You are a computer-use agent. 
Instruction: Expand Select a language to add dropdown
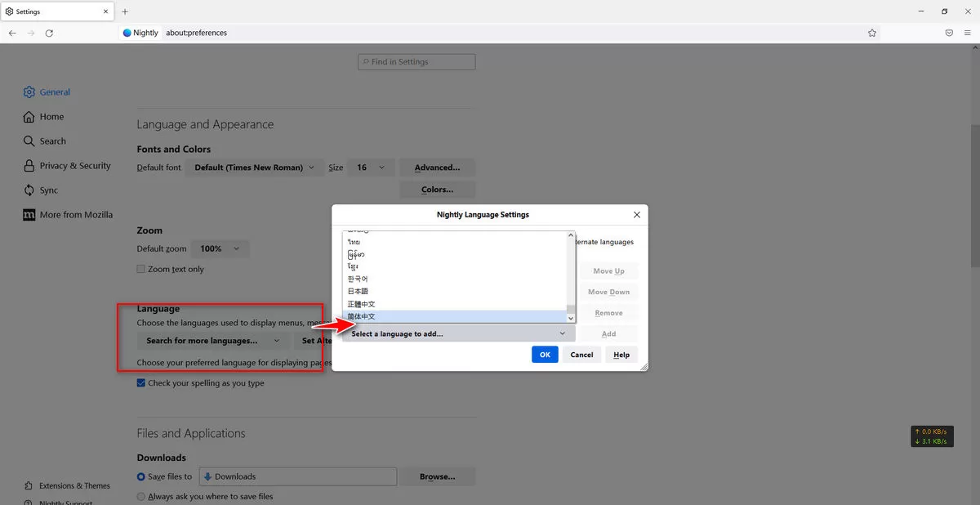coord(458,333)
